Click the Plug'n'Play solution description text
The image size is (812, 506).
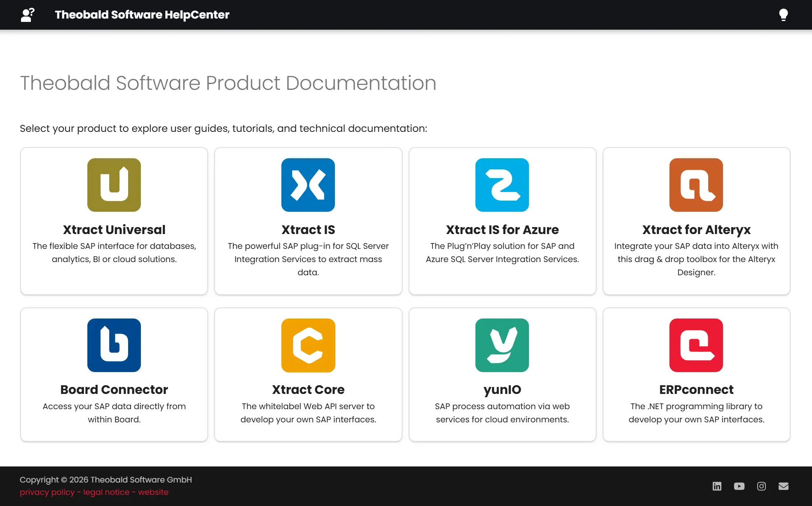502,253
